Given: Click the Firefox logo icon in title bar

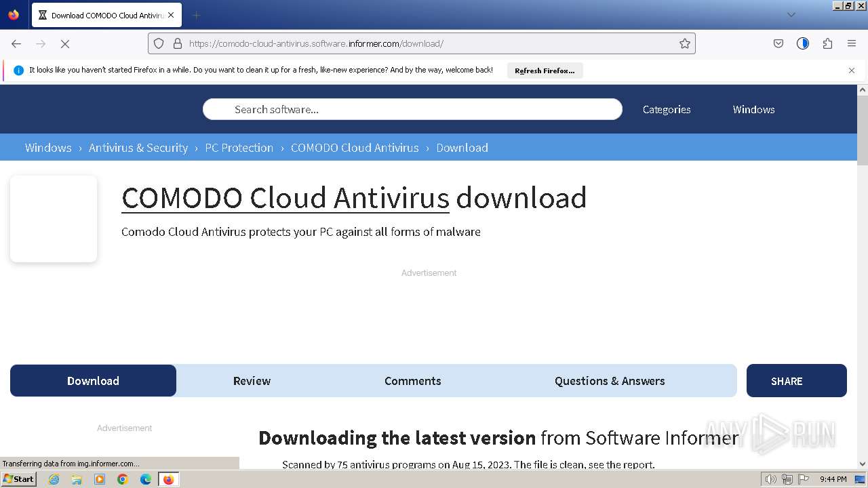Looking at the screenshot, I should pyautogui.click(x=14, y=15).
